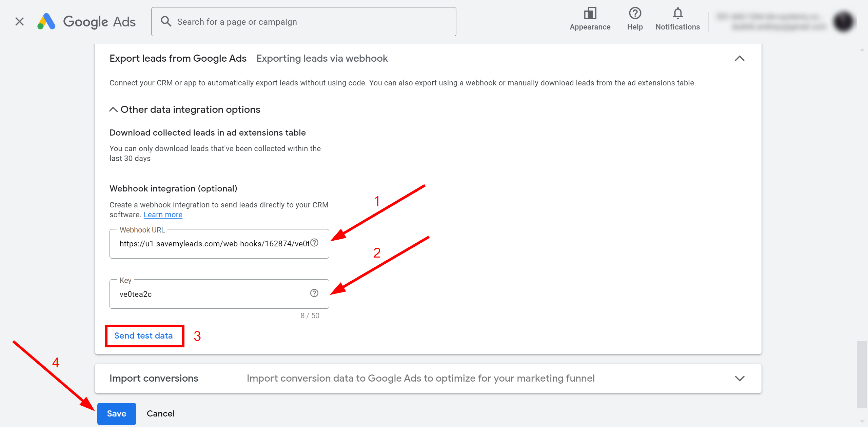Close the settings page with the X icon
The height and width of the screenshot is (427, 868).
click(20, 22)
